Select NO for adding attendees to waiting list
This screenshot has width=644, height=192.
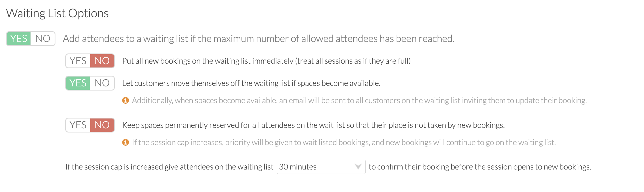(x=43, y=39)
